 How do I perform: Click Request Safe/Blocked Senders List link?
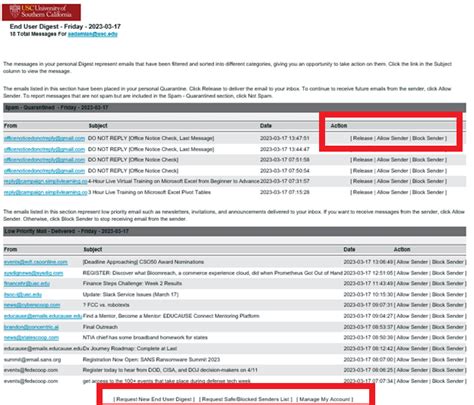pyautogui.click(x=245, y=399)
